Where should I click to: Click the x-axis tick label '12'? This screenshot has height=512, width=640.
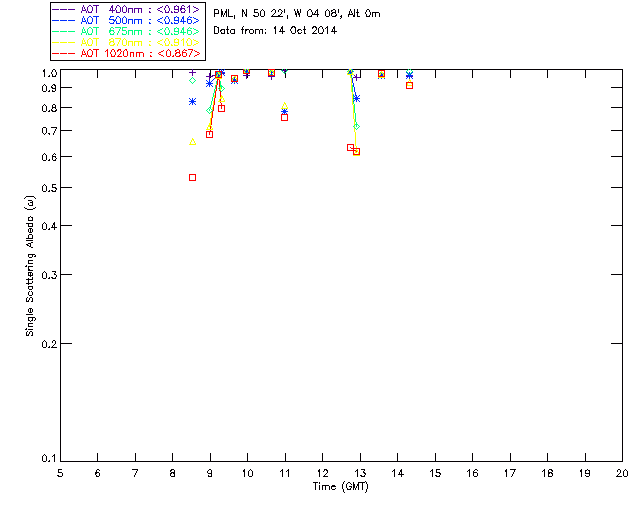coord(322,473)
